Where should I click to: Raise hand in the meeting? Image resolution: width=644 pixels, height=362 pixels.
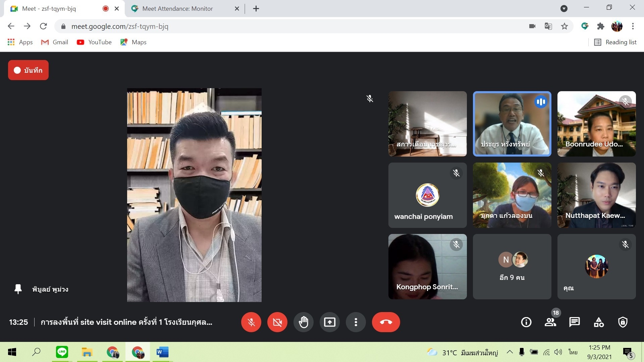[x=304, y=322]
